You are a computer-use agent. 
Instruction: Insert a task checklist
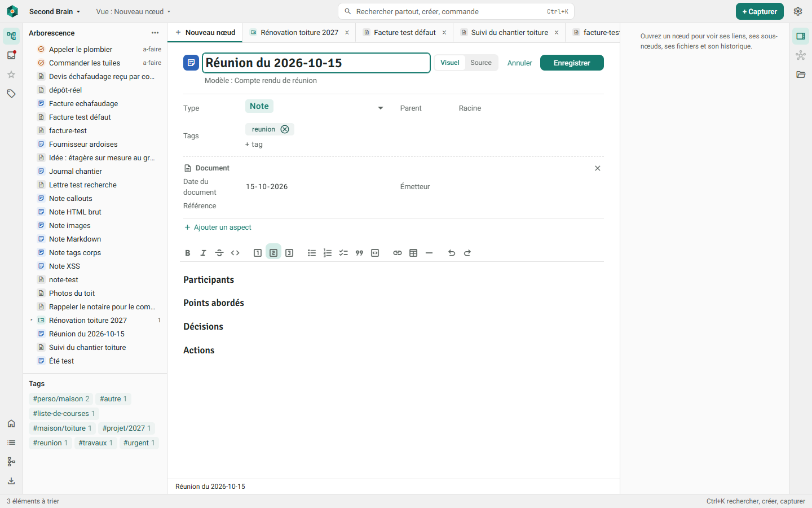click(x=343, y=253)
